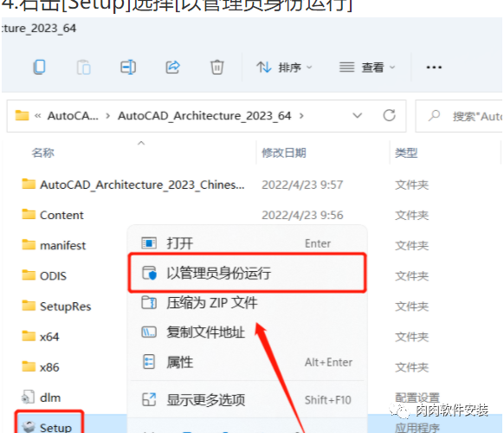The image size is (504, 433).
Task: Click the Refresh button
Action: [x=389, y=115]
